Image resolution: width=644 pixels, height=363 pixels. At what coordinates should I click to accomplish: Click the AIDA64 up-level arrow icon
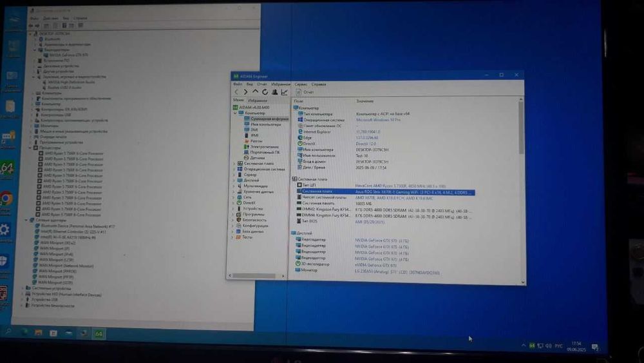[x=255, y=92]
